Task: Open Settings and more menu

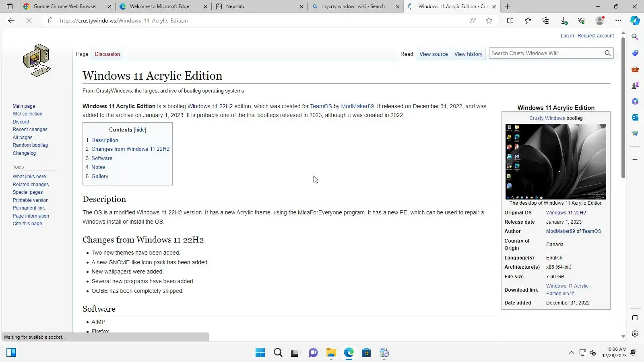Action: [618, 21]
